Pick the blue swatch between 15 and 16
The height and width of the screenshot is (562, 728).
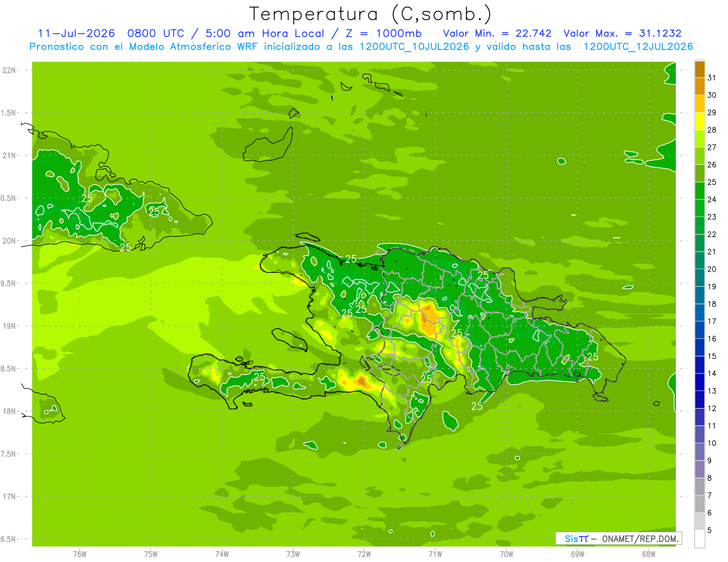(x=699, y=347)
